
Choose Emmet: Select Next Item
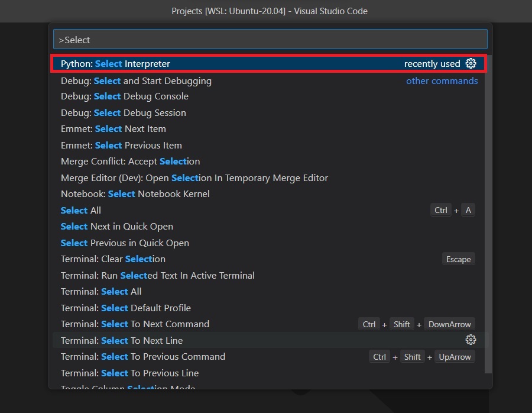[269, 129]
